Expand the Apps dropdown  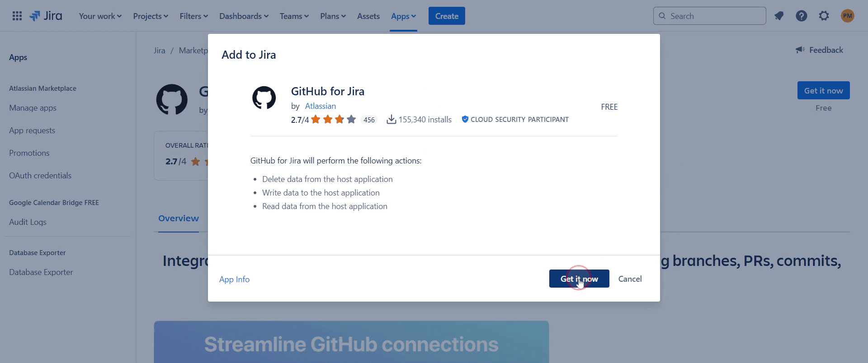pyautogui.click(x=403, y=16)
